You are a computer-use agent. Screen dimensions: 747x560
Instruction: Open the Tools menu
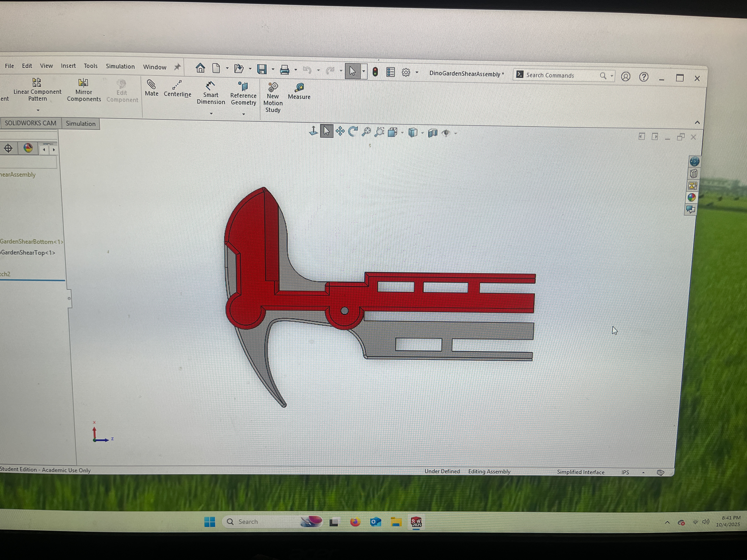(90, 66)
